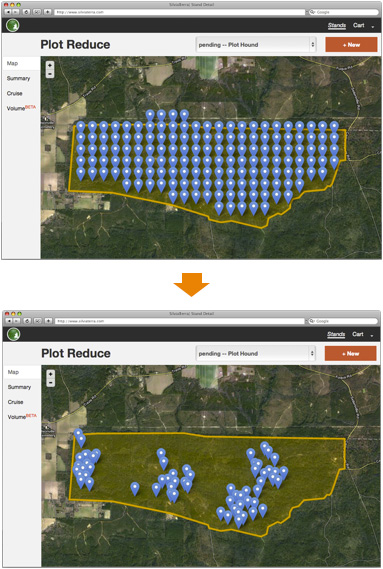
Task: Open Cart in the pin-grid window
Action: 359,25
